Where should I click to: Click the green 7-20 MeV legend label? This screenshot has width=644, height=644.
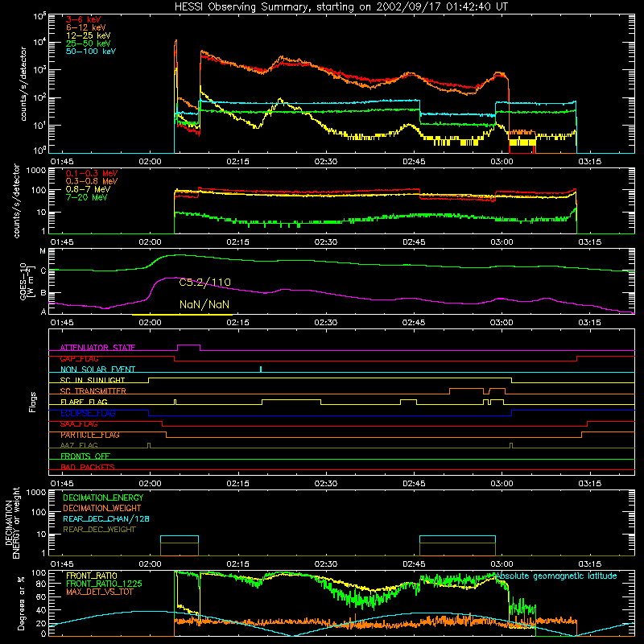point(87,197)
